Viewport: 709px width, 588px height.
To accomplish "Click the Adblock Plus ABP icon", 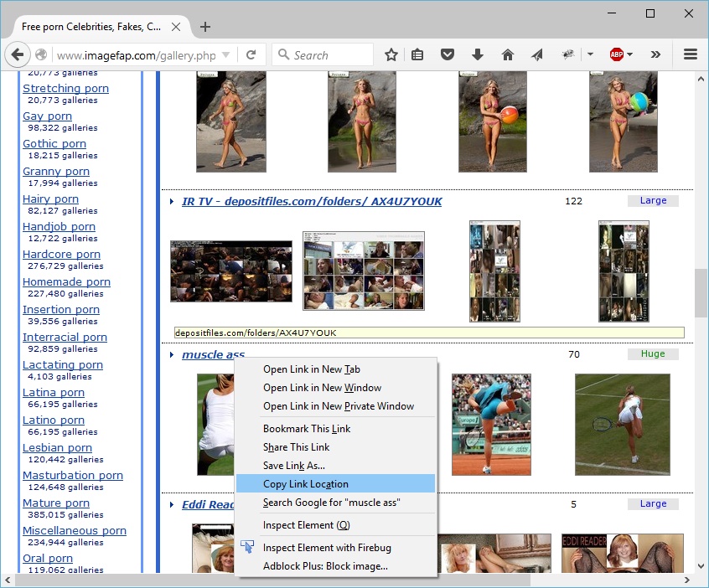I will pyautogui.click(x=616, y=55).
